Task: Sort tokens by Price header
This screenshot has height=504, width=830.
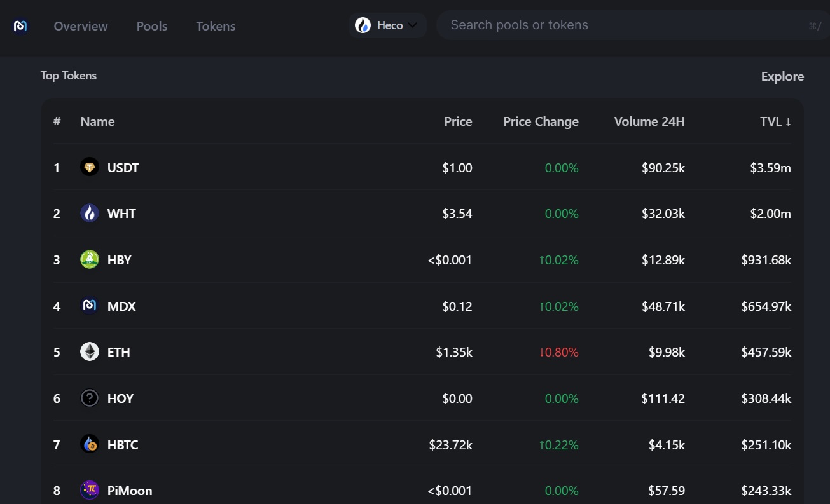Action: tap(458, 121)
